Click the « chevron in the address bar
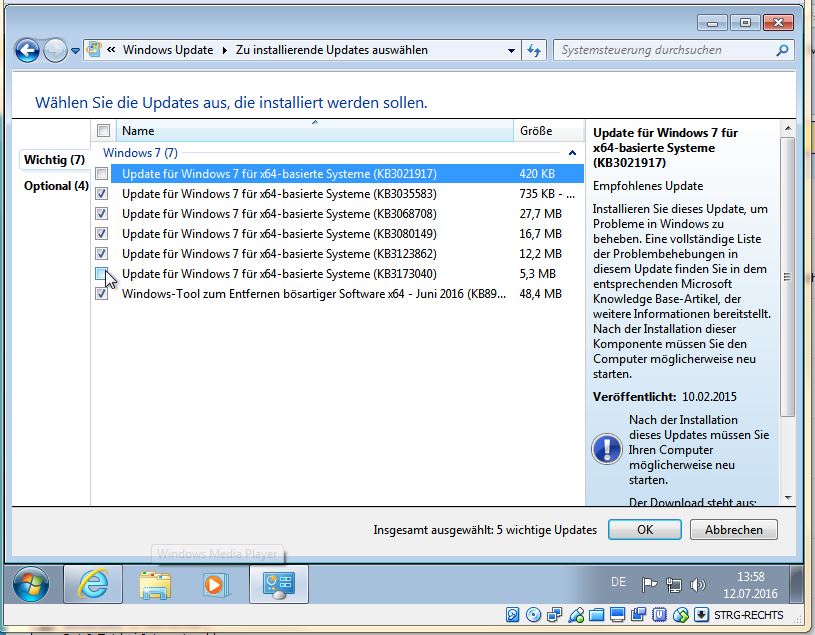The image size is (815, 635). pyautogui.click(x=111, y=50)
